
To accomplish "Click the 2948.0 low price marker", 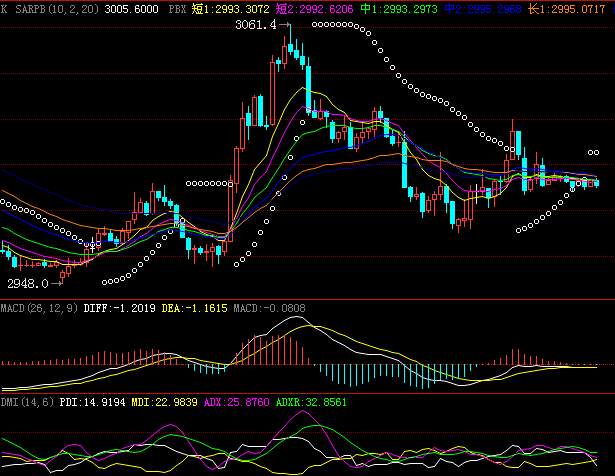I will 28,283.
